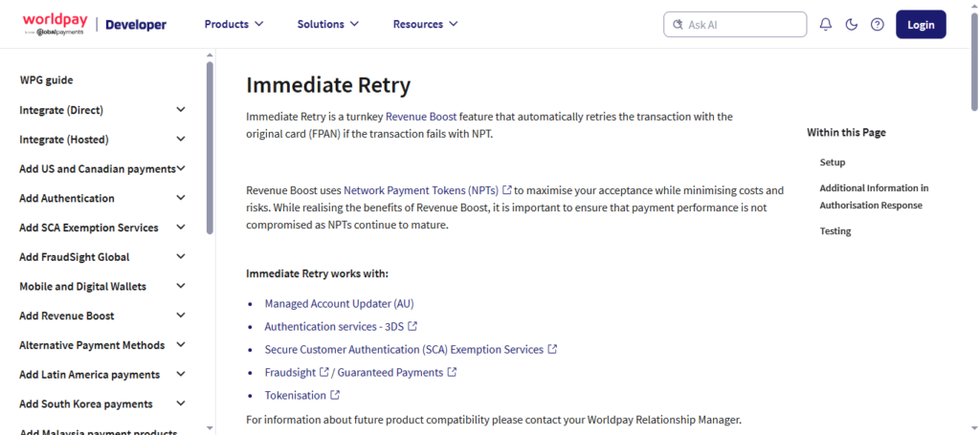This screenshot has width=980, height=435.
Task: Click the Ask AI search field
Action: tap(735, 24)
